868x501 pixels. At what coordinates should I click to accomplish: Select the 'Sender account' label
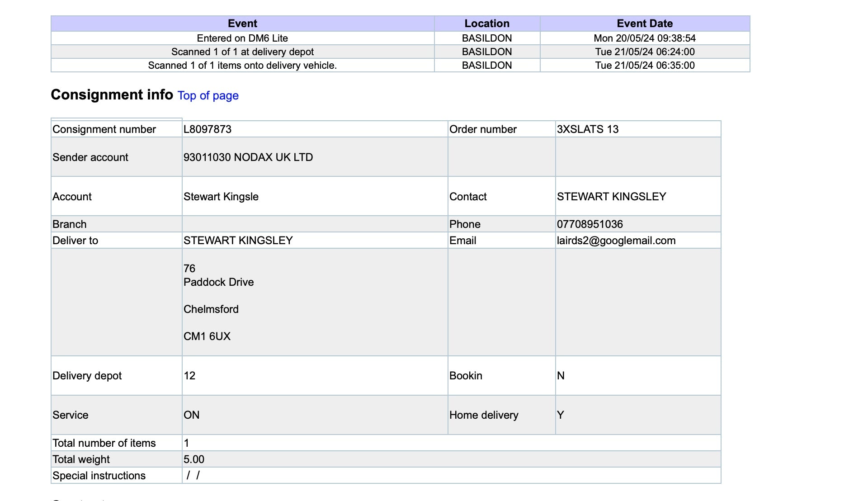(x=90, y=157)
